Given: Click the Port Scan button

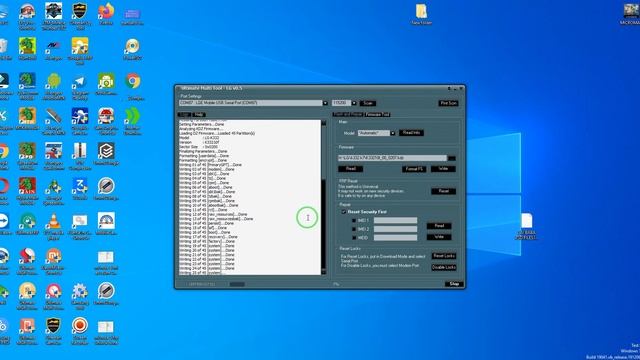Looking at the screenshot, I should tap(448, 103).
